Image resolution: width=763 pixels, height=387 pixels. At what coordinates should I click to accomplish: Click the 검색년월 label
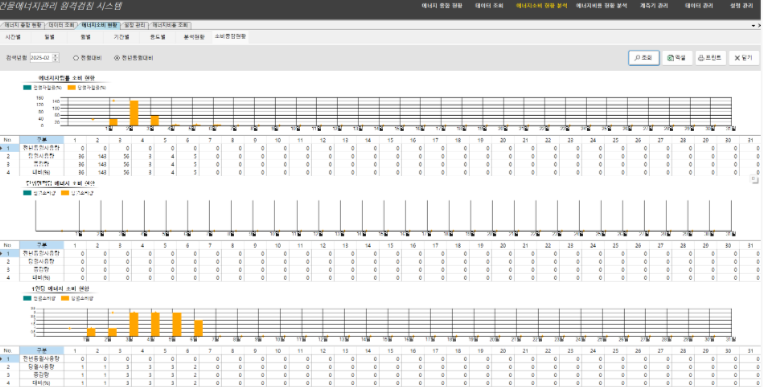(x=16, y=58)
